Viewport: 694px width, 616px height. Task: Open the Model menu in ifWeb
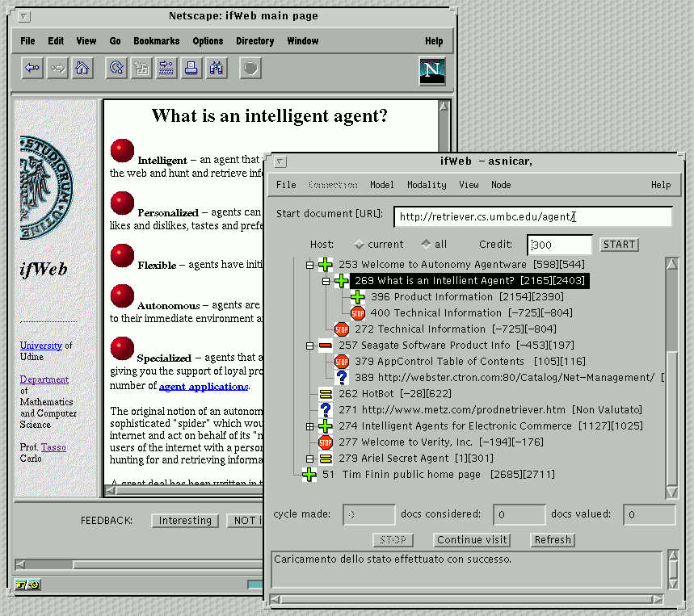[381, 185]
